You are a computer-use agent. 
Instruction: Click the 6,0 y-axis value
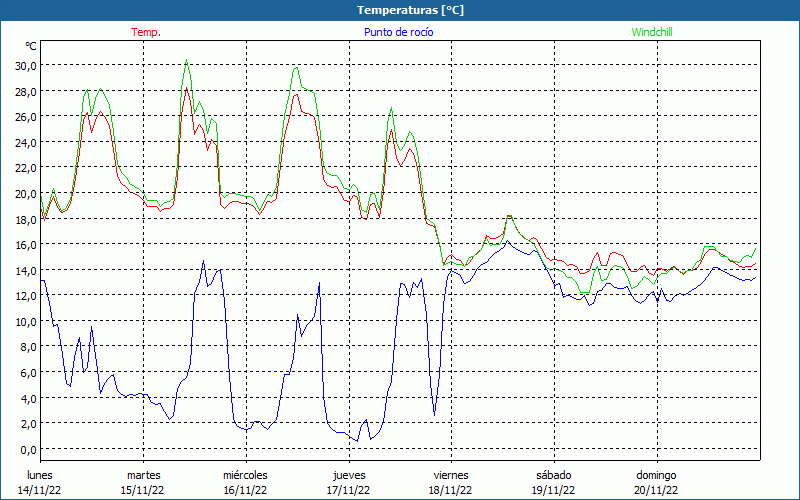pos(28,372)
